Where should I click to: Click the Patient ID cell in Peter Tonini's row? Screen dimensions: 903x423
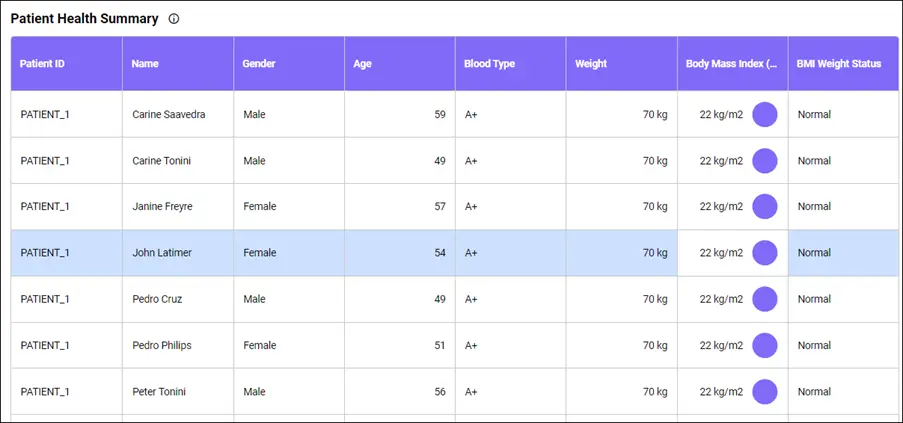pos(67,392)
